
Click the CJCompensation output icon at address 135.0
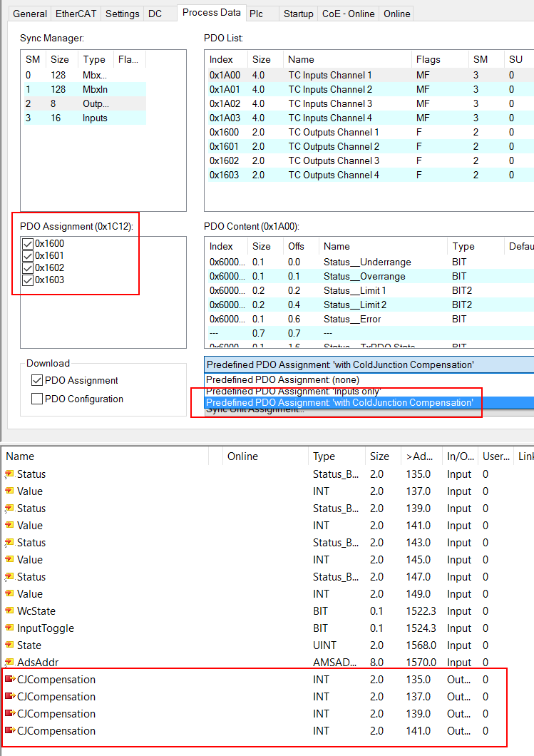tap(10, 680)
